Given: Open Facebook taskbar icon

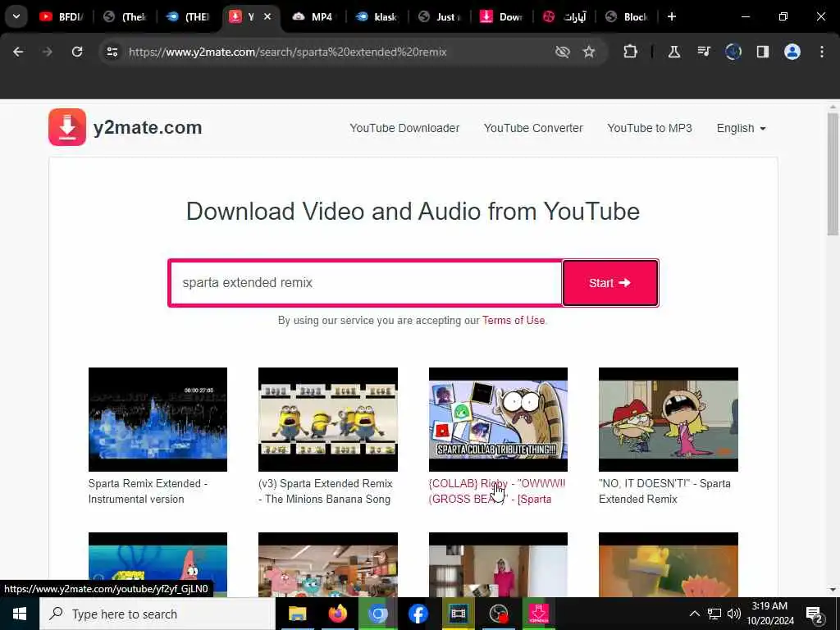Looking at the screenshot, I should pos(418,614).
